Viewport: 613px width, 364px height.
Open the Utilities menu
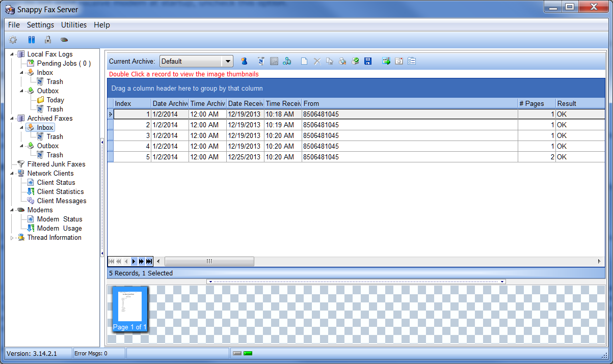click(74, 25)
